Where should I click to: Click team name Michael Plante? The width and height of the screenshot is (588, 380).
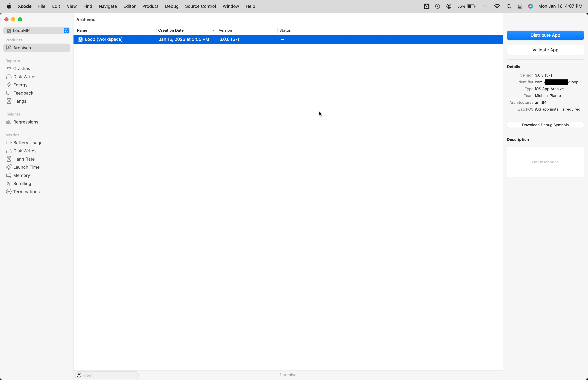(x=548, y=95)
